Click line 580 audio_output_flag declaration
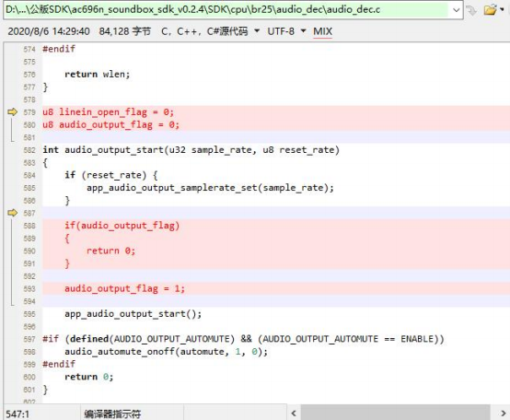 (110, 124)
